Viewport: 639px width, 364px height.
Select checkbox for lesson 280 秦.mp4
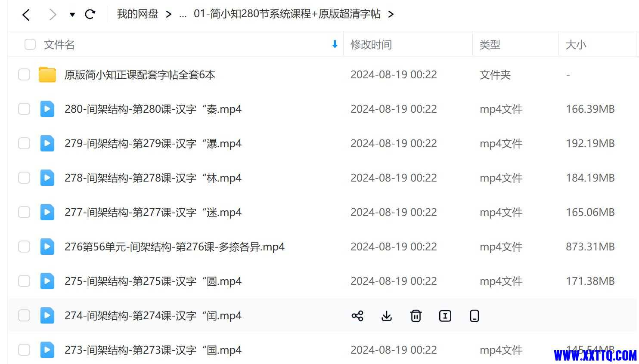(24, 109)
